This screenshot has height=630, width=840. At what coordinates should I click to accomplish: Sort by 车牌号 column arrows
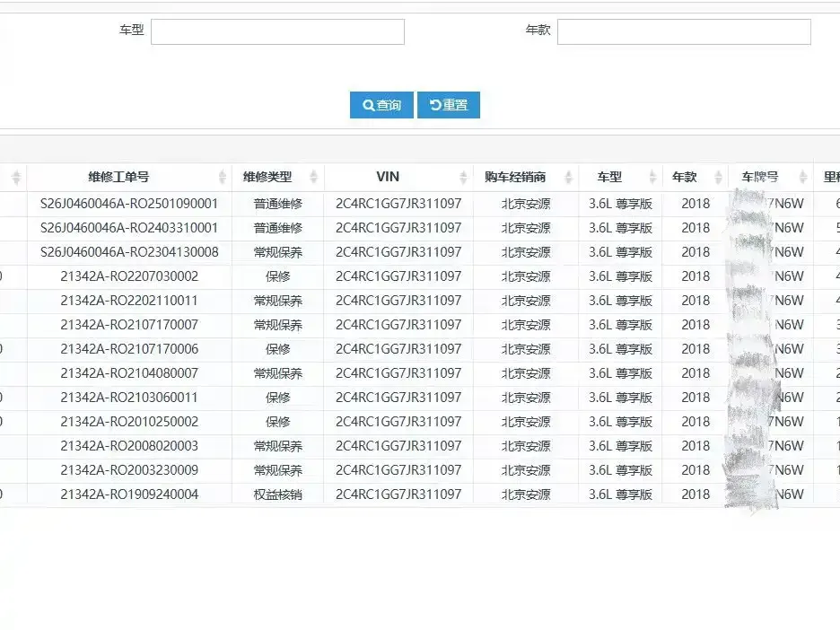tap(803, 177)
